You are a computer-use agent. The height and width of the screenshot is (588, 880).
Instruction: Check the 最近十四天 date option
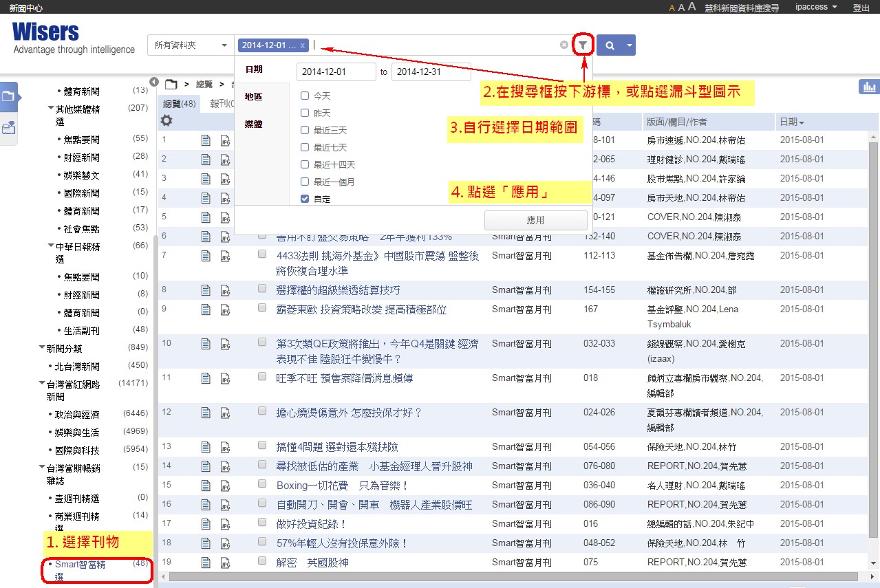pyautogui.click(x=305, y=164)
